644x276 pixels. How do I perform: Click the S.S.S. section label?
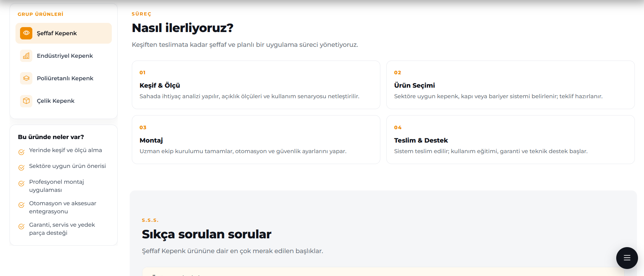pyautogui.click(x=150, y=220)
